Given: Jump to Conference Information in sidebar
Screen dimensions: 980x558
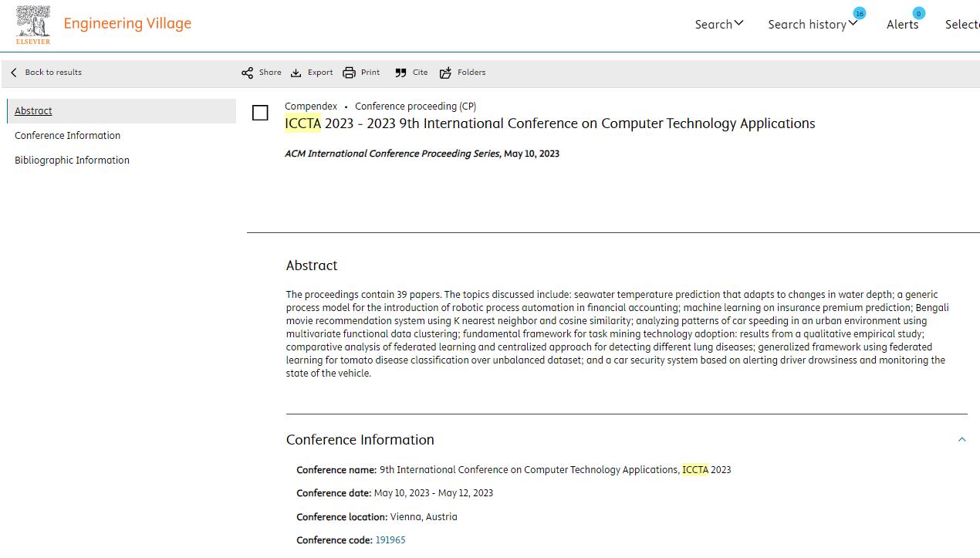Looking at the screenshot, I should tap(67, 136).
